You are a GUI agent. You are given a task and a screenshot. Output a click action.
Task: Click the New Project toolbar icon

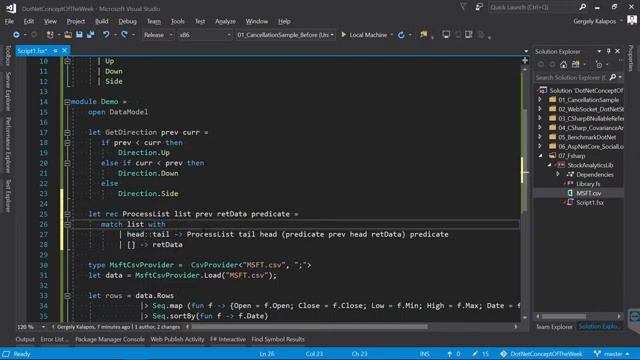click(50, 35)
